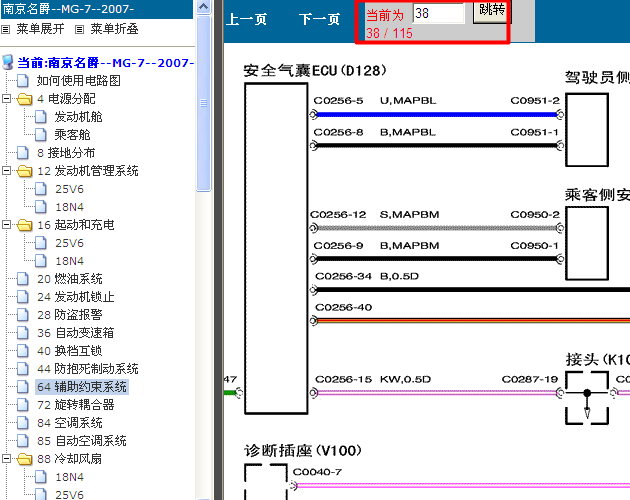
Task: Open the 如何使用电路图 help page
Action: (78, 80)
